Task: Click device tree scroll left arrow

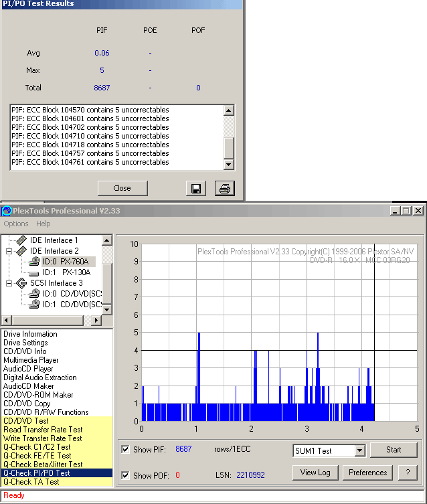Action: [x=7, y=320]
